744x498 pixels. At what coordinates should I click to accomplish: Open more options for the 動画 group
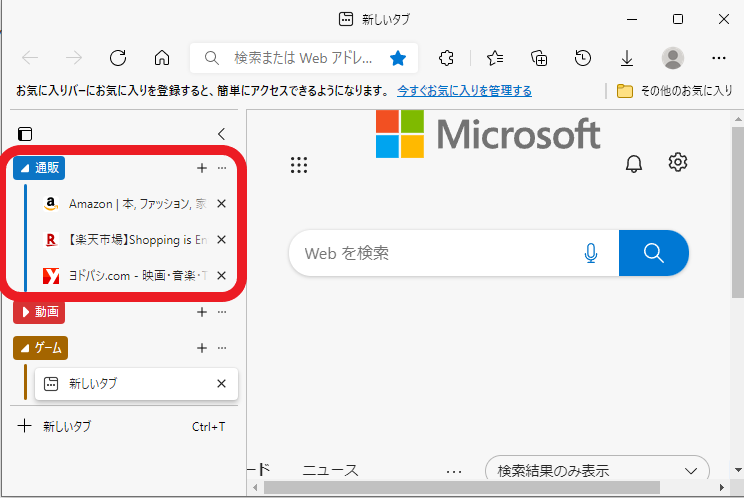tap(222, 312)
